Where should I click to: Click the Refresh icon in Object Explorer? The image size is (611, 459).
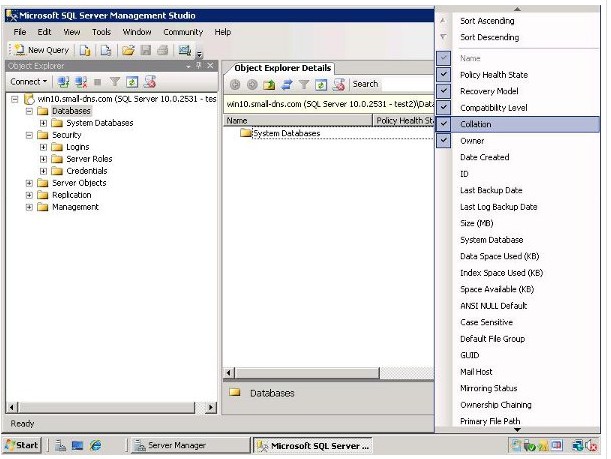[x=132, y=82]
